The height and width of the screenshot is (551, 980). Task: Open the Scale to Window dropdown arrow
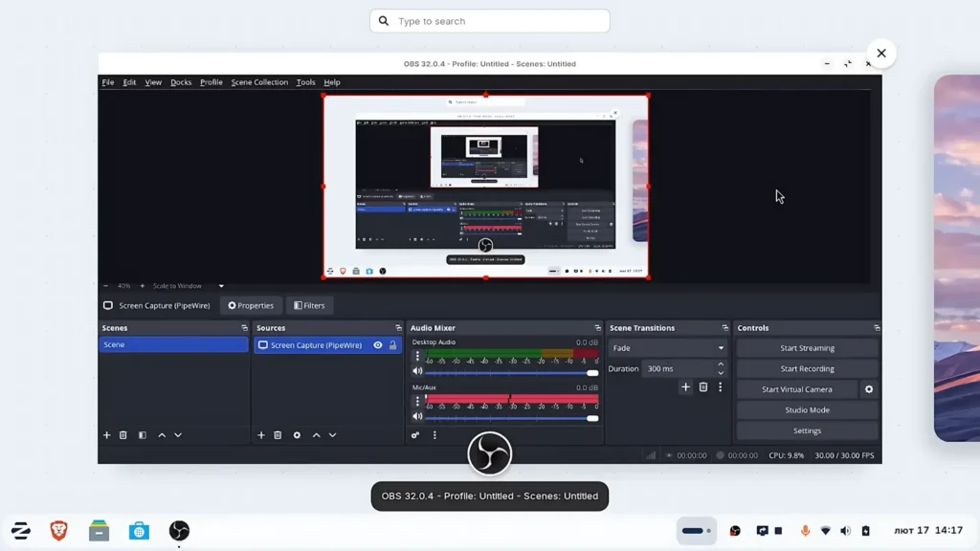pyautogui.click(x=221, y=286)
